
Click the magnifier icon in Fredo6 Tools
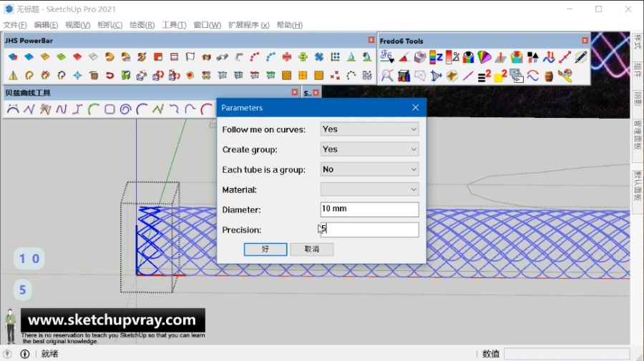coord(387,76)
